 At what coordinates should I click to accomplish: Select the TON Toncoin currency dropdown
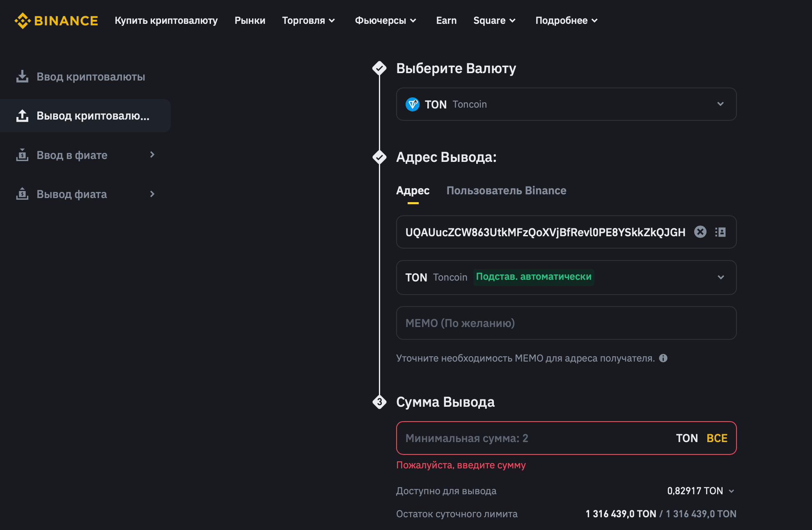565,105
